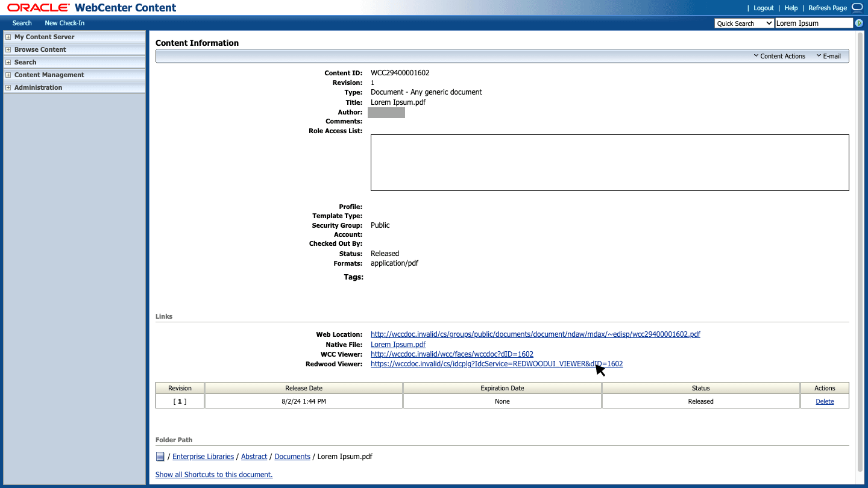868x488 pixels.
Task: Click the Status column header
Action: coord(701,388)
